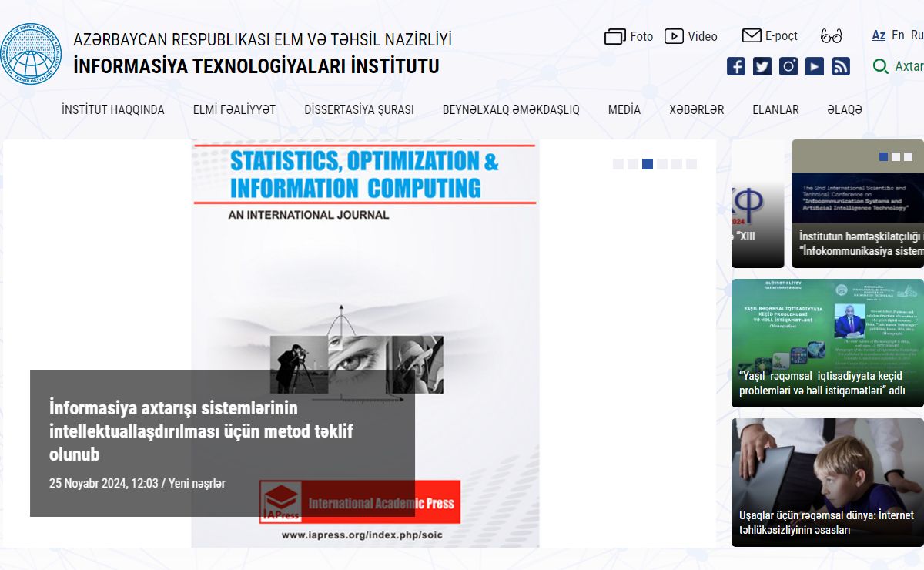Screen dimensions: 924x570
Task: Click the İnformasiya Texnologiyaları İnstitutu title
Action: click(256, 66)
